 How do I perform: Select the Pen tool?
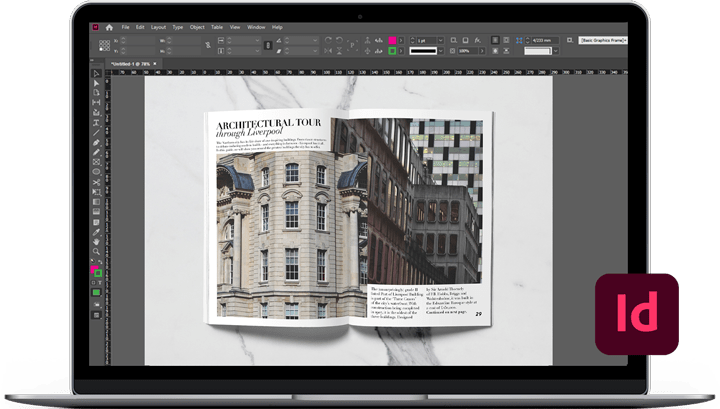96,143
